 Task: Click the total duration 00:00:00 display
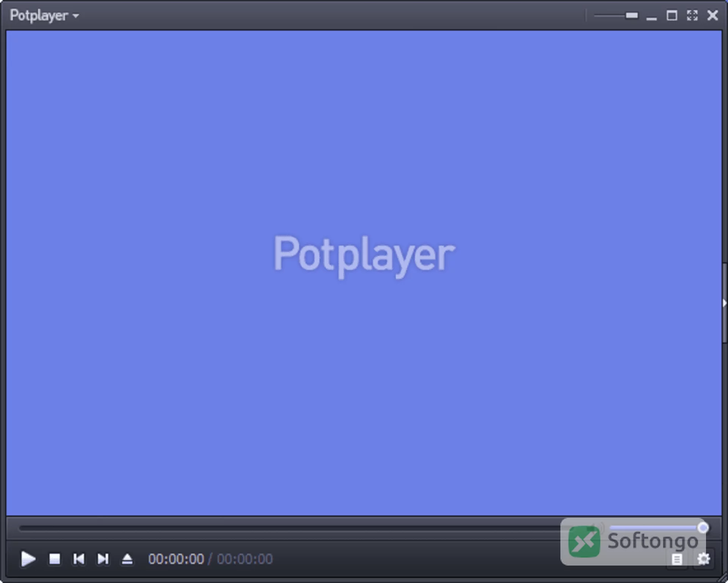click(245, 559)
